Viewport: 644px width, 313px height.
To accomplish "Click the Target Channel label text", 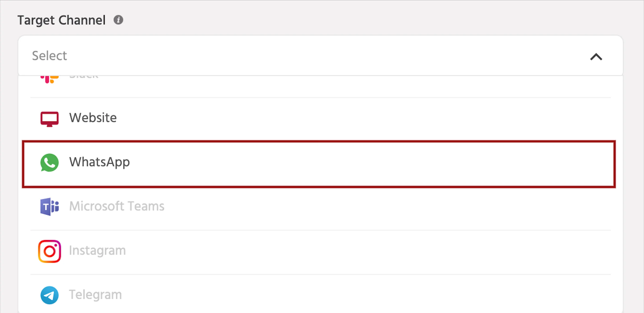I will pyautogui.click(x=61, y=20).
